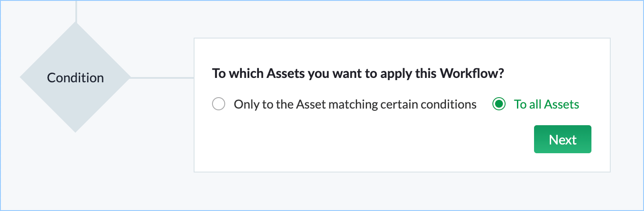This screenshot has width=644, height=211.
Task: Click the filled green radio circle
Action: [499, 104]
